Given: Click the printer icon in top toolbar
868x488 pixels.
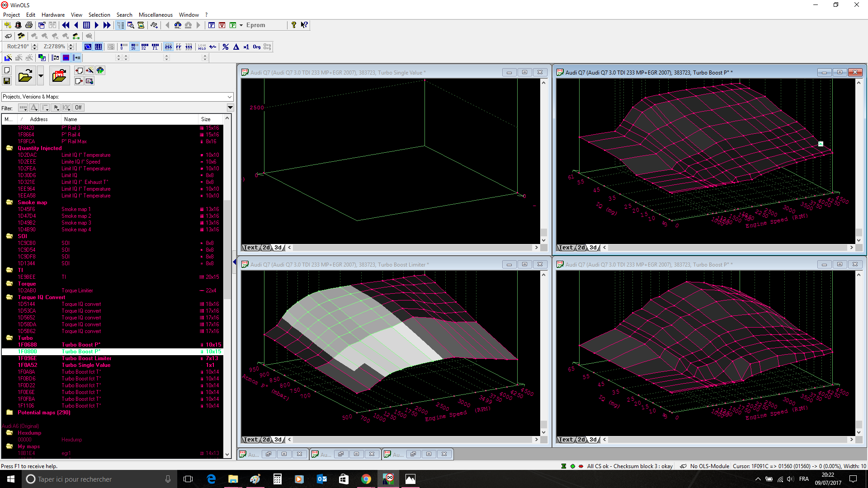Looking at the screenshot, I should pyautogui.click(x=29, y=25).
